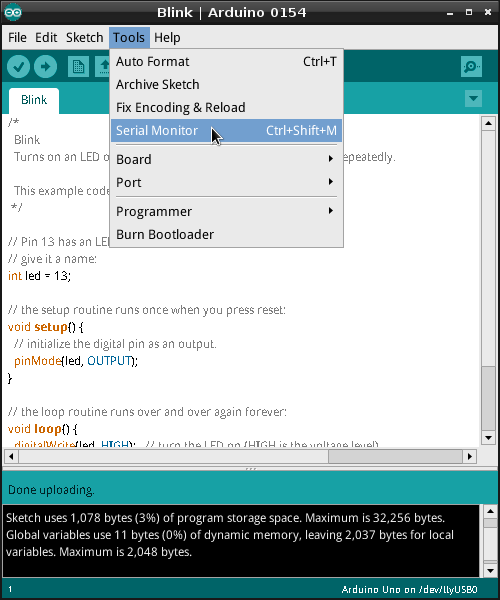
Task: Click the Open sketch toolbar icon
Action: 103,67
